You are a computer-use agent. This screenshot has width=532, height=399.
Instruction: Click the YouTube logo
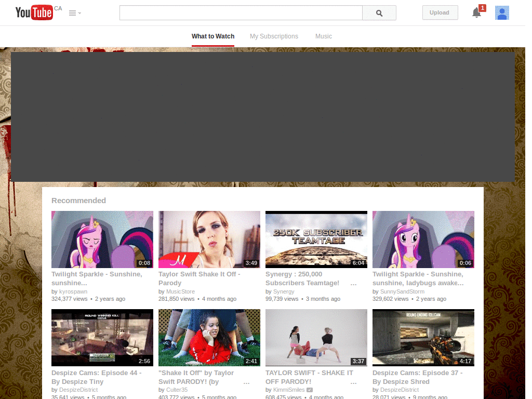tap(34, 12)
